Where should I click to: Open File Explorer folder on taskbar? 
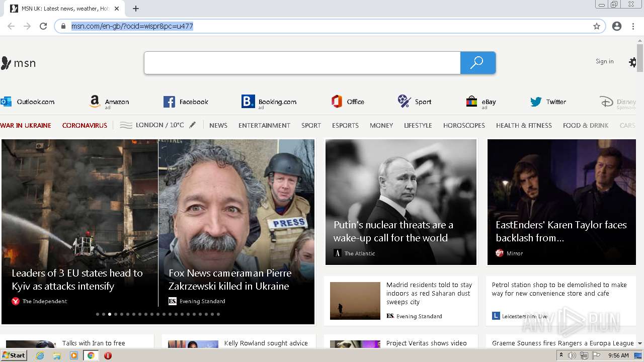(x=57, y=355)
